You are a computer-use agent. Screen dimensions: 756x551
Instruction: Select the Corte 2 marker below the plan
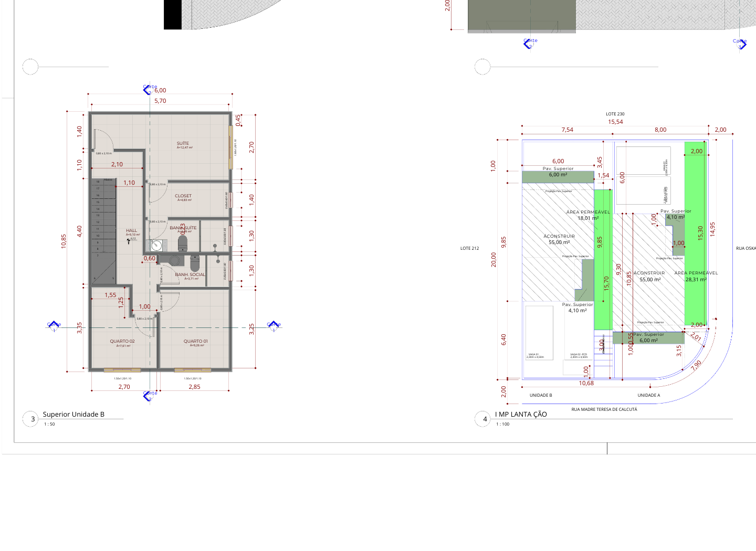click(148, 396)
